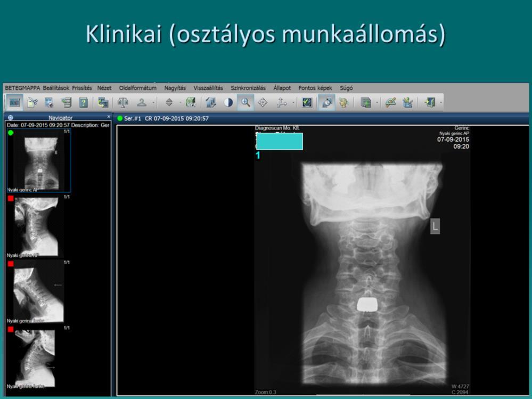This screenshot has width=532, height=399.
Task: Click the C:2094 window center value
Action: (x=460, y=392)
